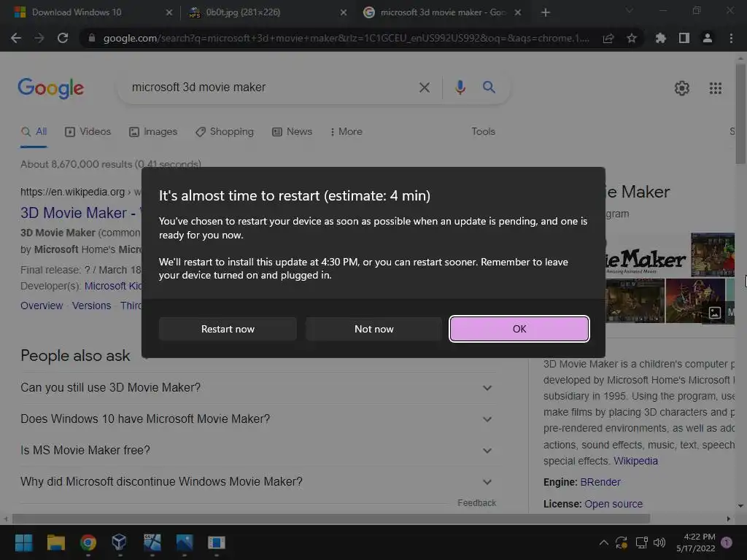Image resolution: width=747 pixels, height=560 pixels.
Task: Open the pirate ship scene thumbnail
Action: 695,301
